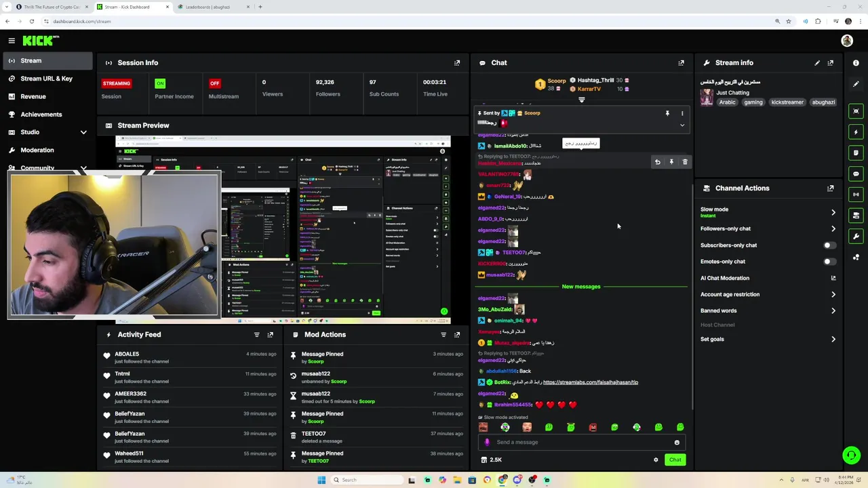
Task: Toggle Emotes-only chat switch
Action: click(829, 262)
